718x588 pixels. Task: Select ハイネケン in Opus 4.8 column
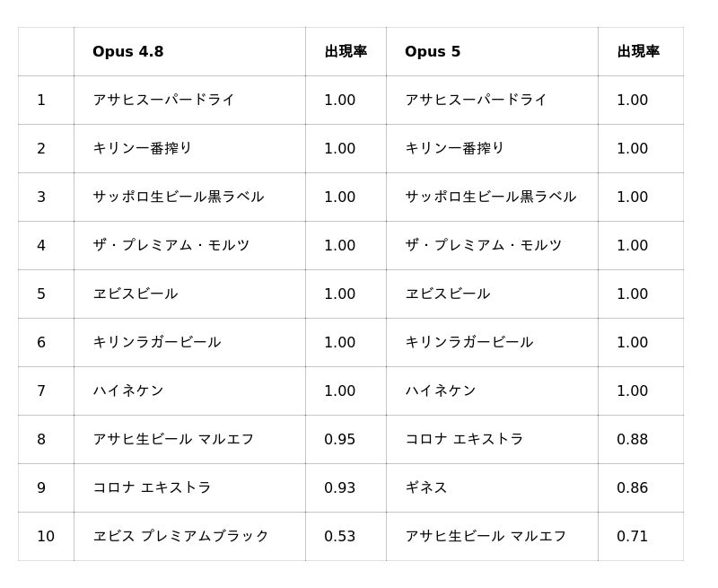coord(127,391)
